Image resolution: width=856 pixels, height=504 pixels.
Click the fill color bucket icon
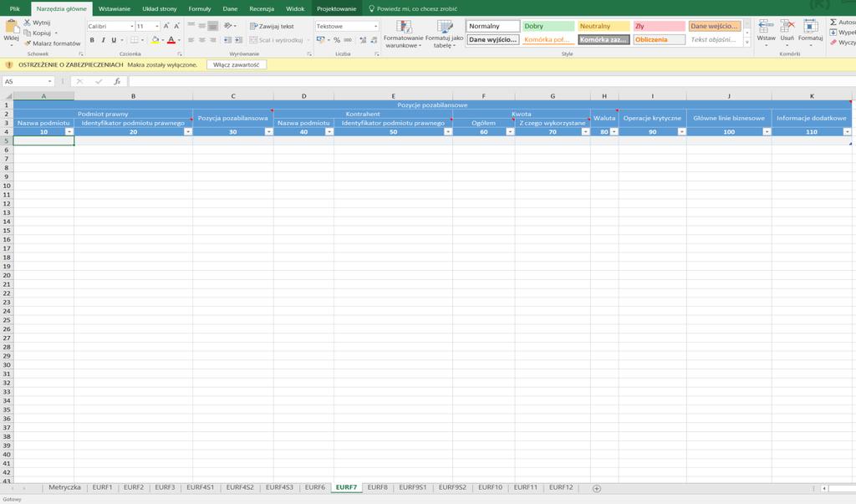tap(155, 40)
